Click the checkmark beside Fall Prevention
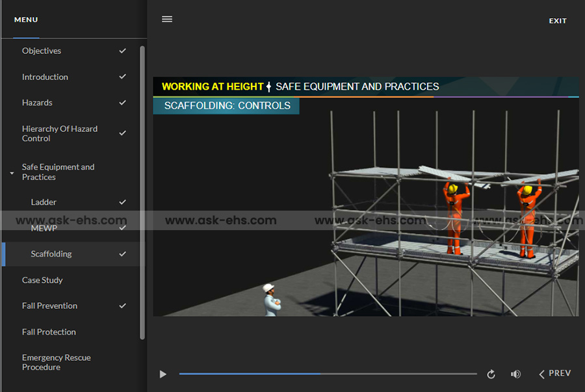585x392 pixels. click(x=122, y=306)
